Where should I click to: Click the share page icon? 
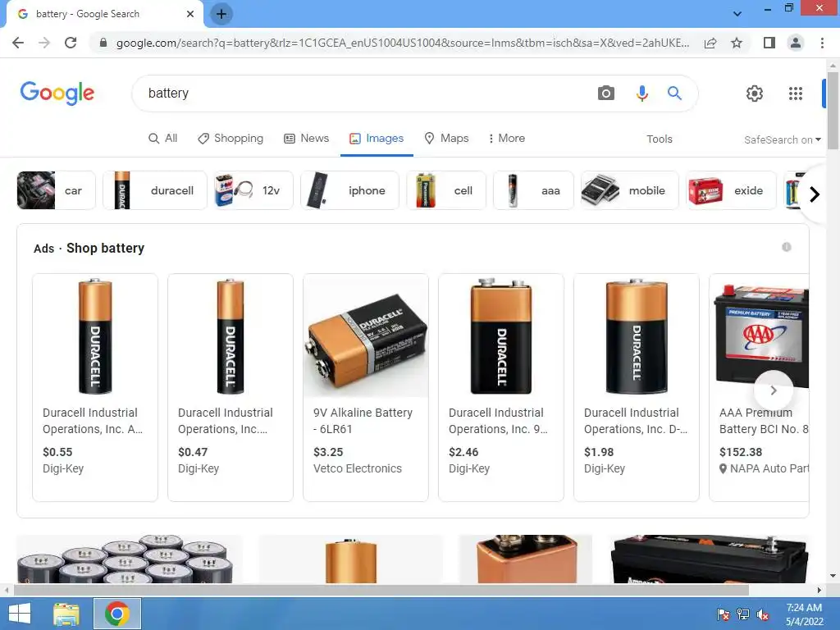pos(710,43)
